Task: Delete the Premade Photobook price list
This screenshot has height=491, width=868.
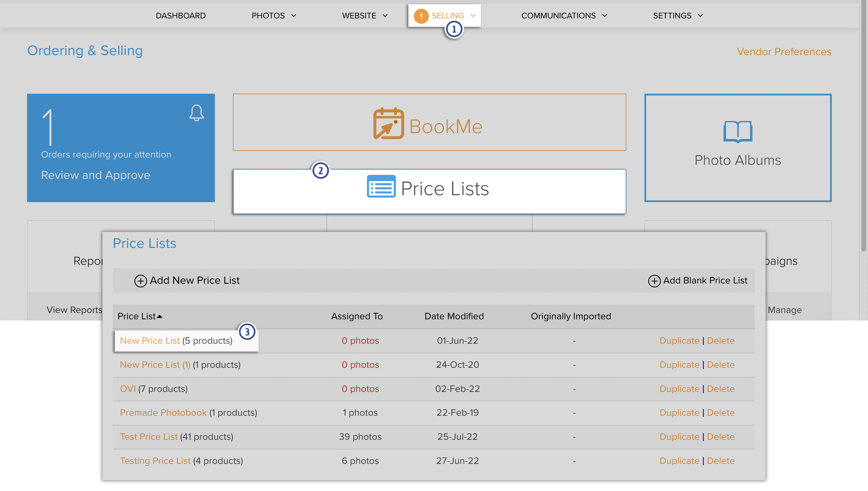Action: click(721, 412)
